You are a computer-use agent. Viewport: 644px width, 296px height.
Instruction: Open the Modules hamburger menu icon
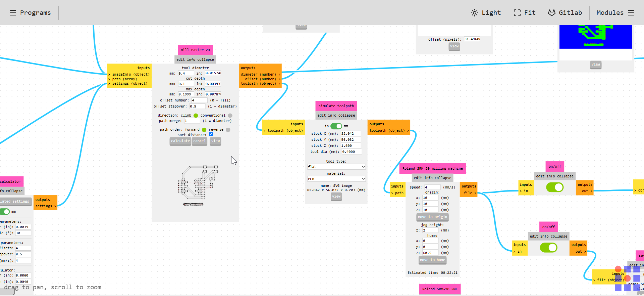tap(631, 13)
